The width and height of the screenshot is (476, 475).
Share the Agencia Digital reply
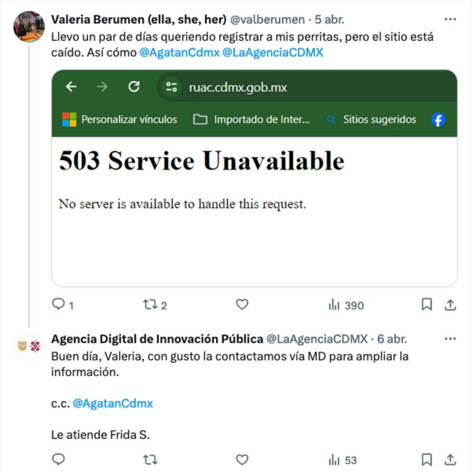[450, 460]
